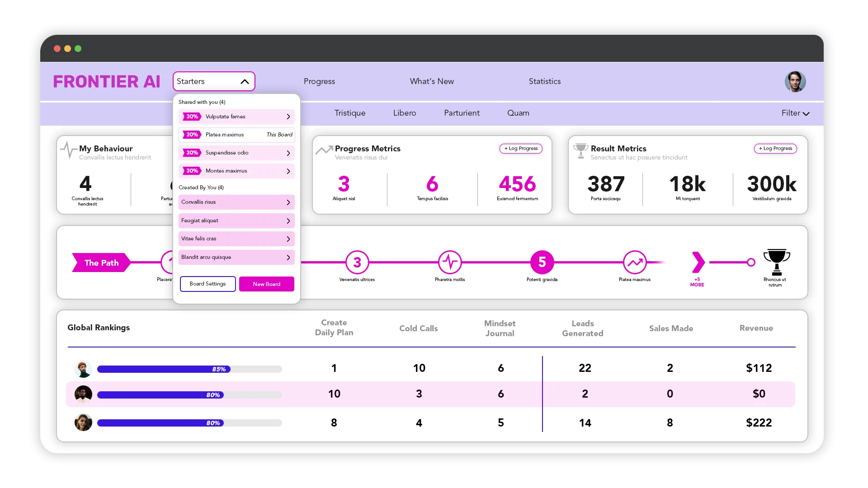Click the 85% ranking progress bar
Image resolution: width=868 pixels, height=488 pixels.
(x=189, y=369)
